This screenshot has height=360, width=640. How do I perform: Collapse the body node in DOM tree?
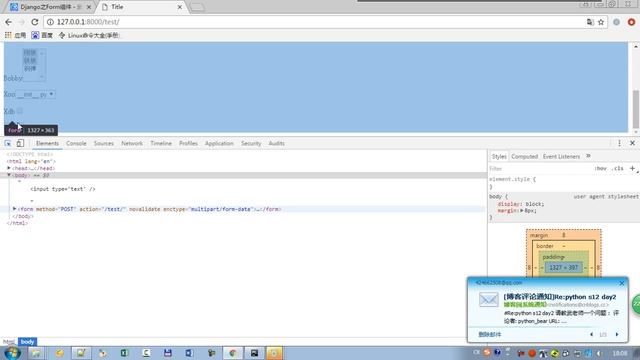9,175
